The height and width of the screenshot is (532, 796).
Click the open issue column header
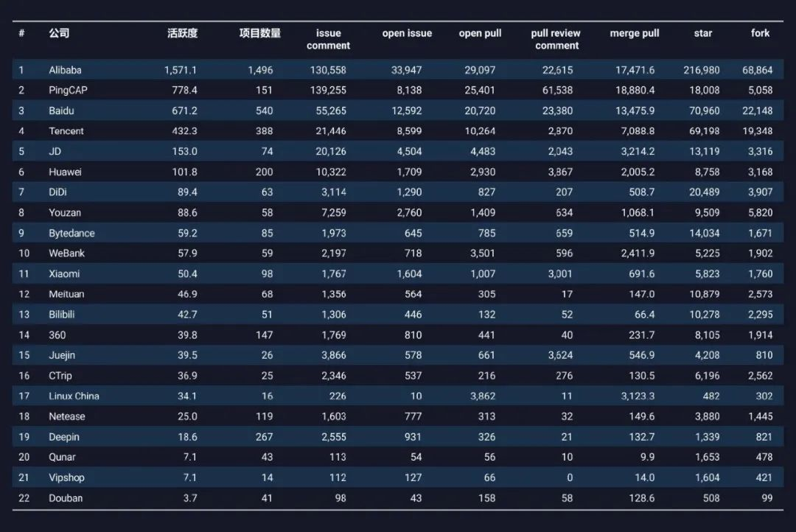pos(407,33)
